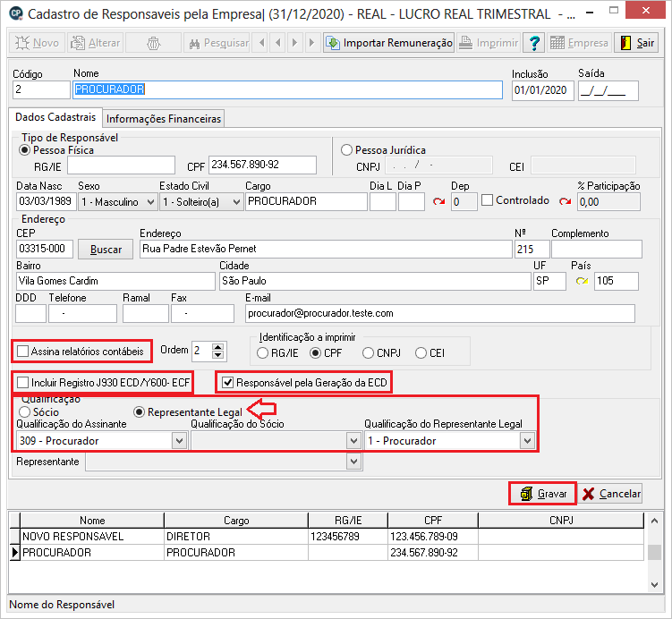Click the Complemento input field
672x619 pixels.
[x=597, y=250]
